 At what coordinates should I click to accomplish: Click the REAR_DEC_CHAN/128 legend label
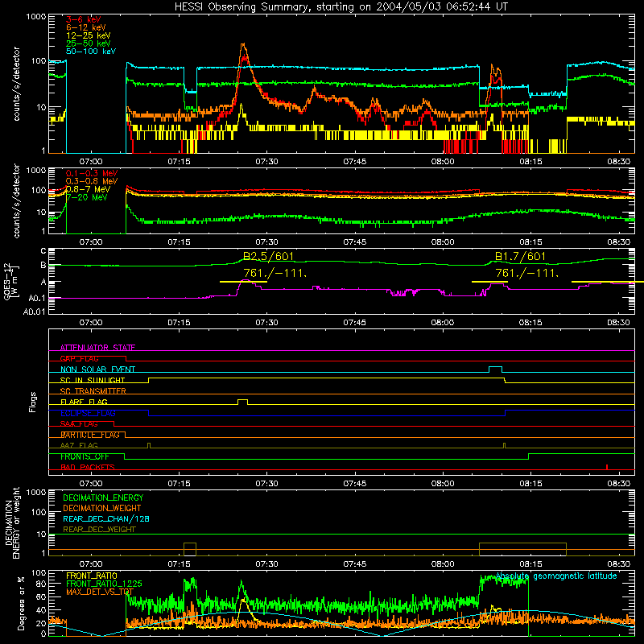point(106,518)
